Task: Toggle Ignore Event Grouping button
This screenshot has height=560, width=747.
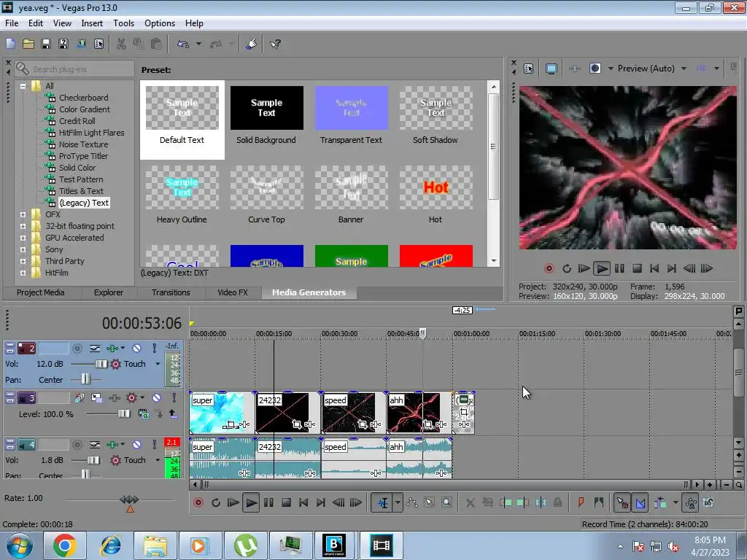Action: (x=708, y=502)
